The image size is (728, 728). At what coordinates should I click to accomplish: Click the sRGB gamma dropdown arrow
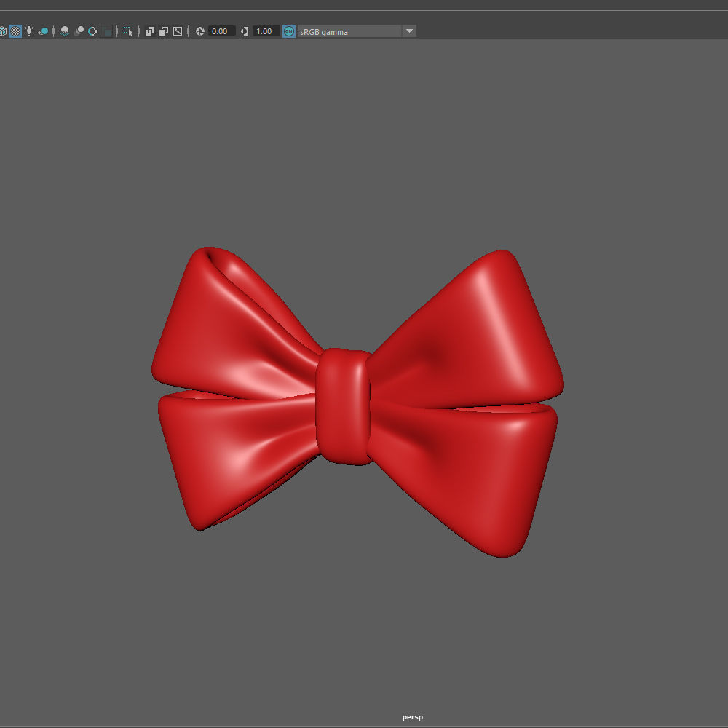coord(409,31)
